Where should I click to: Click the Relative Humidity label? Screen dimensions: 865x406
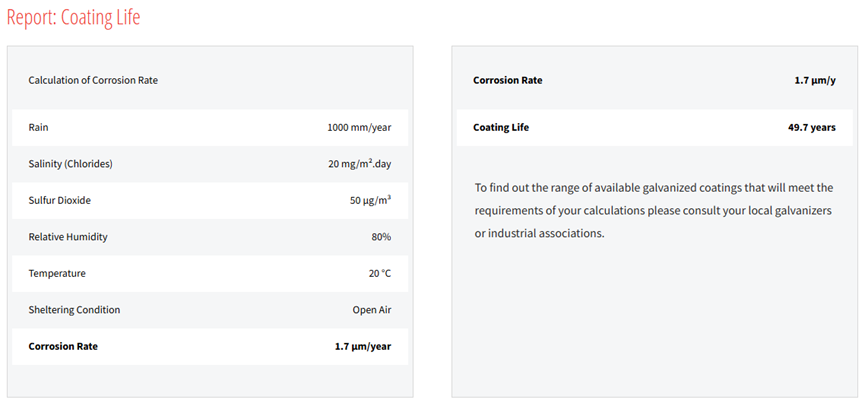[x=68, y=237]
